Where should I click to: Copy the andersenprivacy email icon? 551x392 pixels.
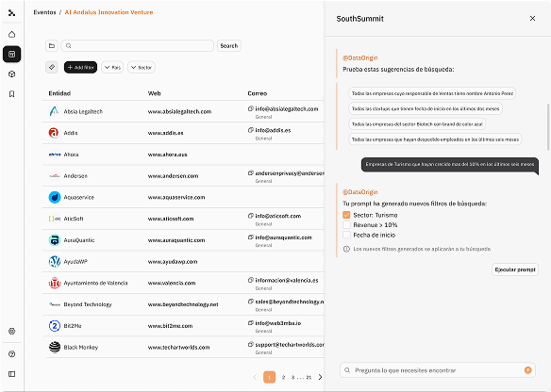coord(251,173)
